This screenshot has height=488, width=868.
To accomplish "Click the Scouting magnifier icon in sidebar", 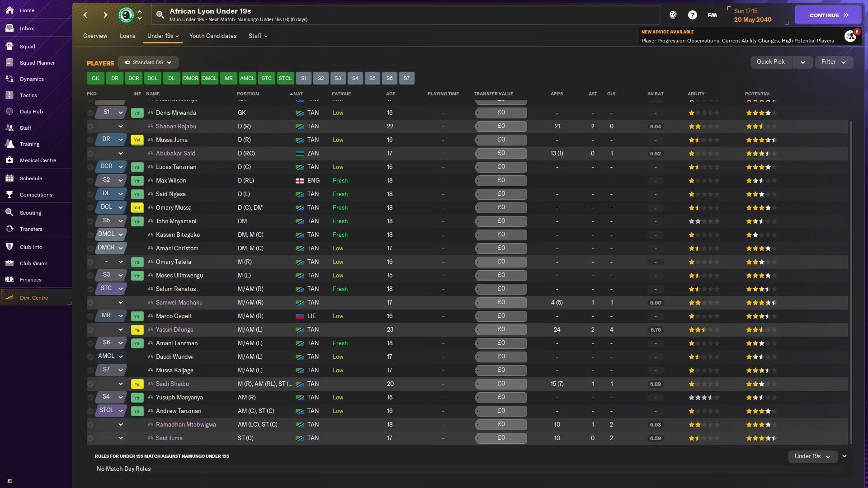I will pyautogui.click(x=9, y=213).
